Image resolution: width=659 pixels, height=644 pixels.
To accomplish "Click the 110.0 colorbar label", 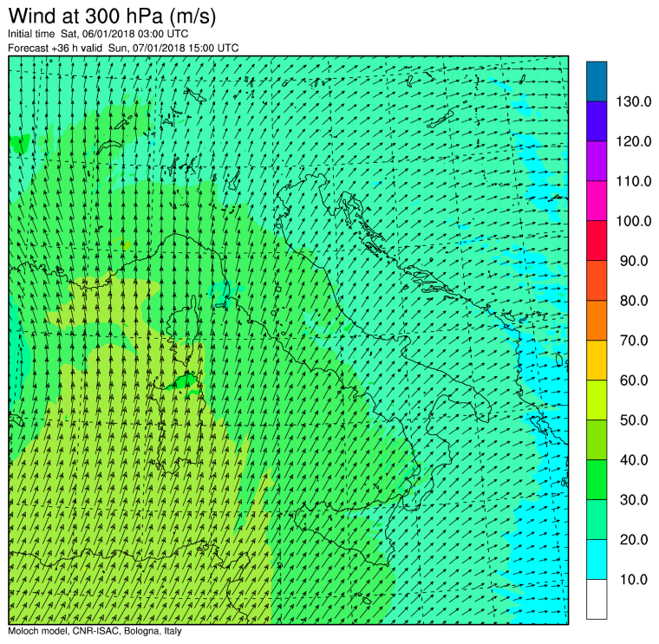I will click(x=633, y=181).
